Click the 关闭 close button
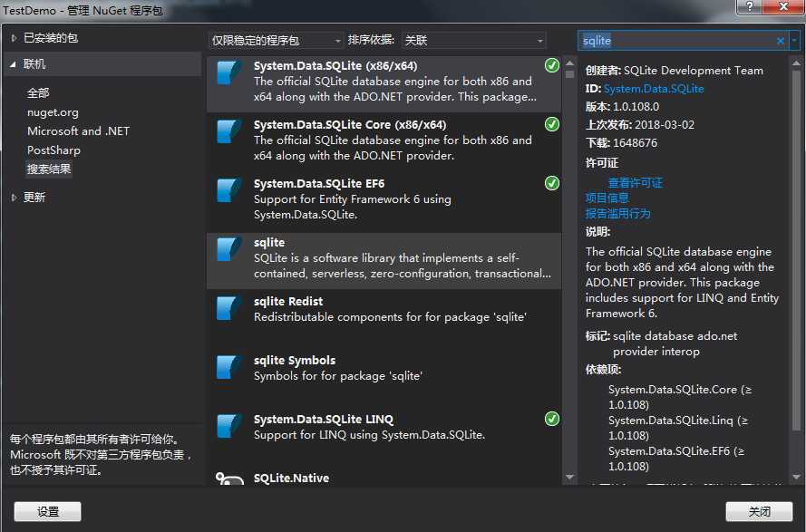This screenshot has width=806, height=532. tap(759, 511)
